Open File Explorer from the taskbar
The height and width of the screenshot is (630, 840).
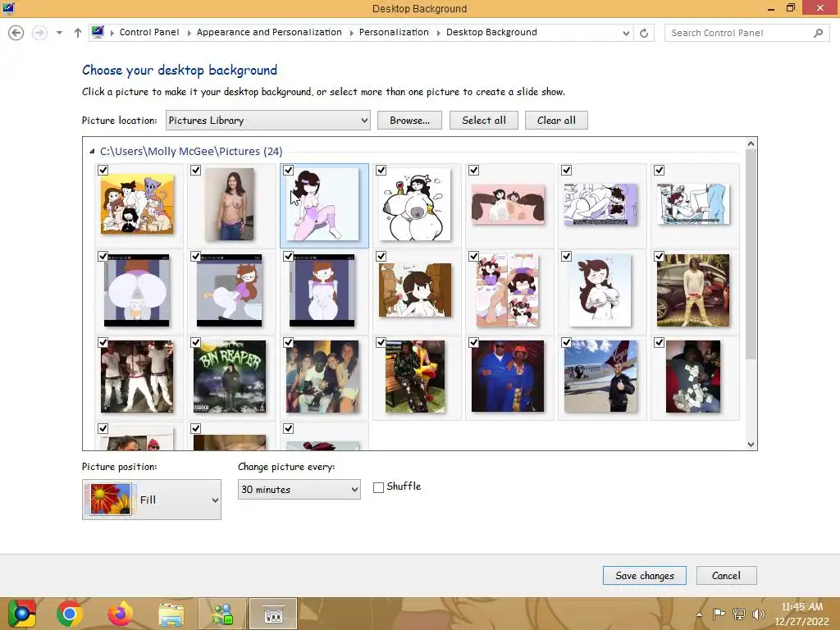point(171,614)
